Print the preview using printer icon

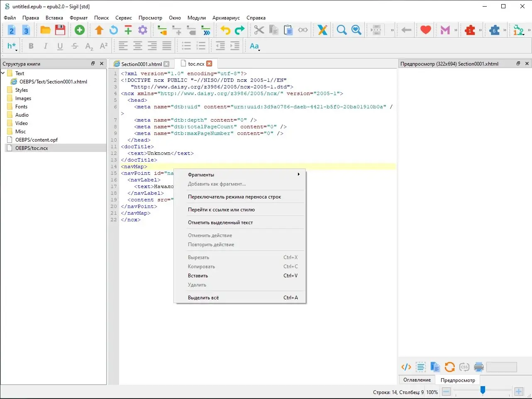(x=479, y=367)
